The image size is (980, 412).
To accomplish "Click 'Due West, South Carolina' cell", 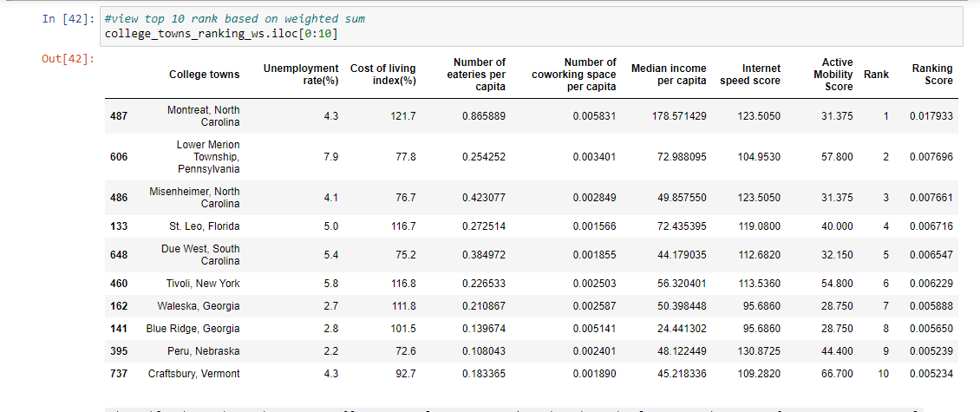I will [200, 254].
